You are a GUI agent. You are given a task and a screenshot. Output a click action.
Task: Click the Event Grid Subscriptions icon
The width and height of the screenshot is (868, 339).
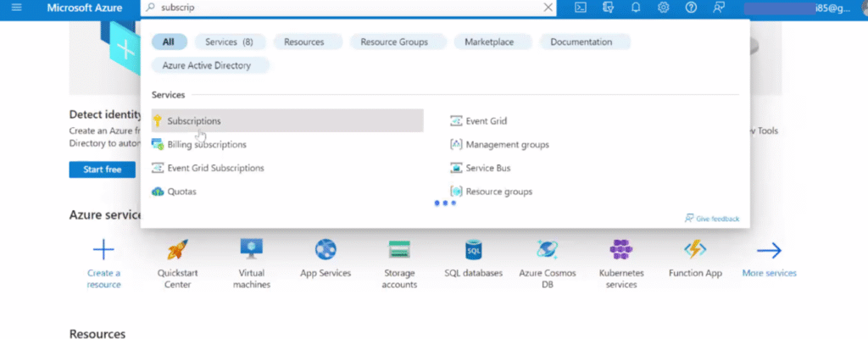[x=158, y=168]
